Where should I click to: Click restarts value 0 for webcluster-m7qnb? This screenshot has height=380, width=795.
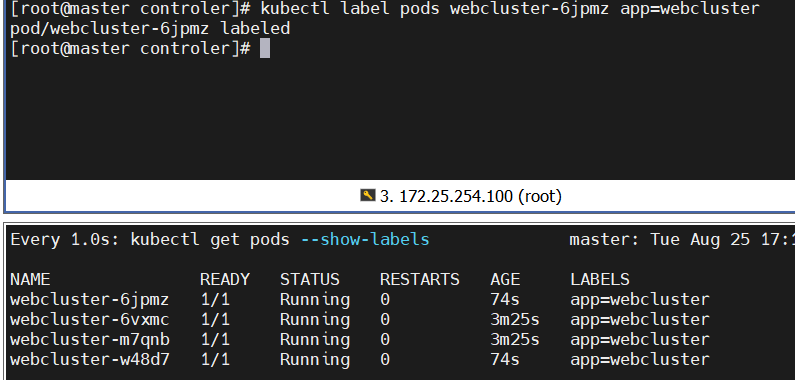coord(385,339)
